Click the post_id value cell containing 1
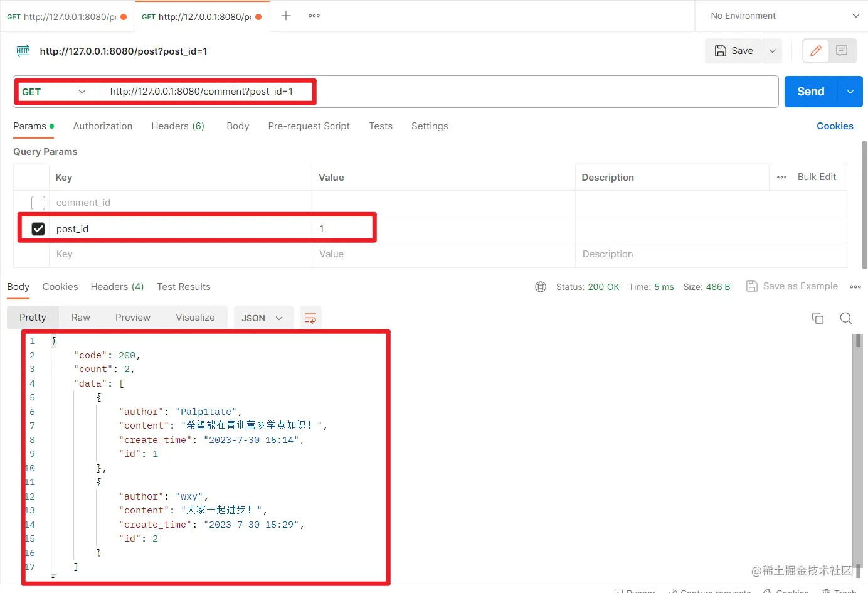Viewport: 868px width, 593px height. 443,229
